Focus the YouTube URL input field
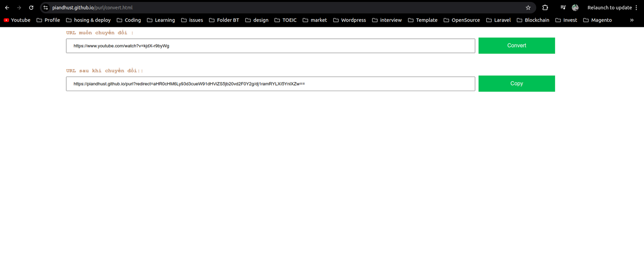The image size is (644, 258). tap(270, 46)
